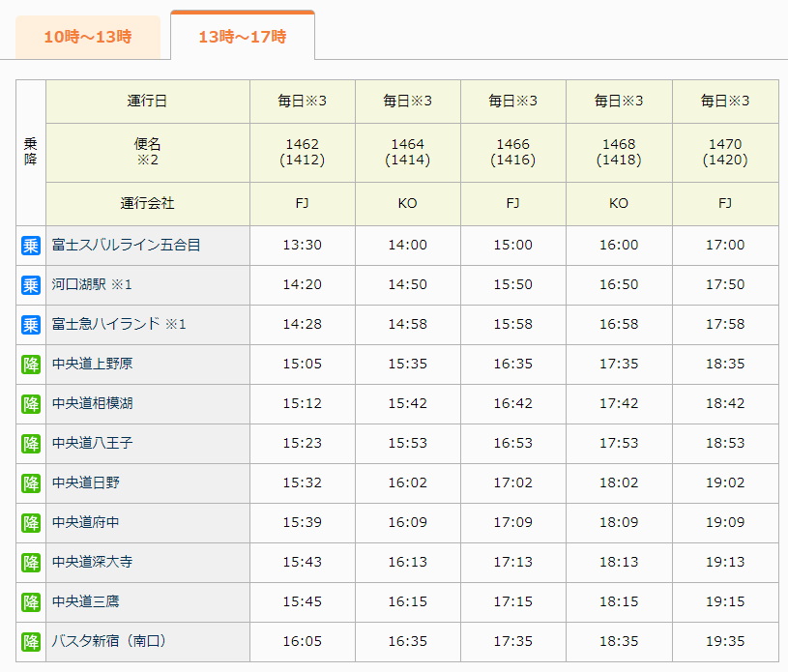The height and width of the screenshot is (672, 788).
Task: Select stop name 中央道上野原
Action: tap(93, 364)
